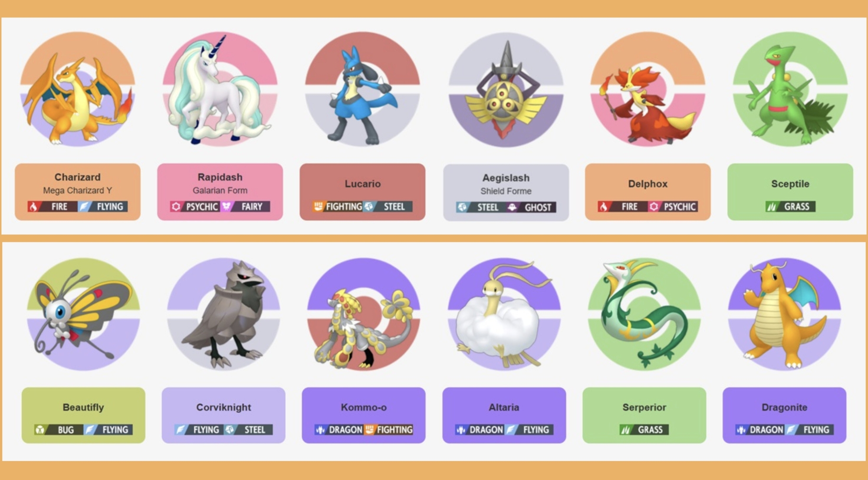Select Delphox's PSYCHIC type badge
This screenshot has width=868, height=480.
pyautogui.click(x=673, y=207)
